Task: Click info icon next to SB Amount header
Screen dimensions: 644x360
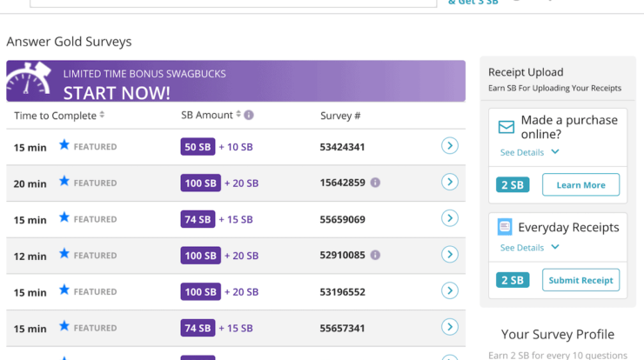Action: pyautogui.click(x=249, y=115)
